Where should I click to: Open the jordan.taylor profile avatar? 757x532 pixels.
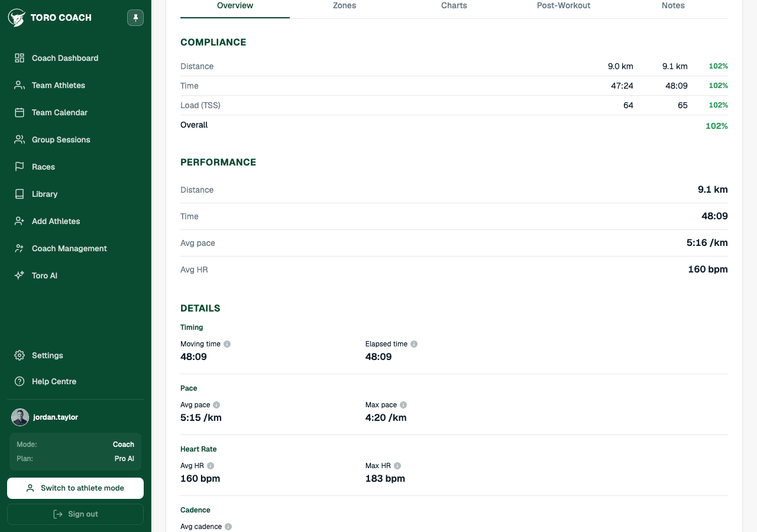20,417
